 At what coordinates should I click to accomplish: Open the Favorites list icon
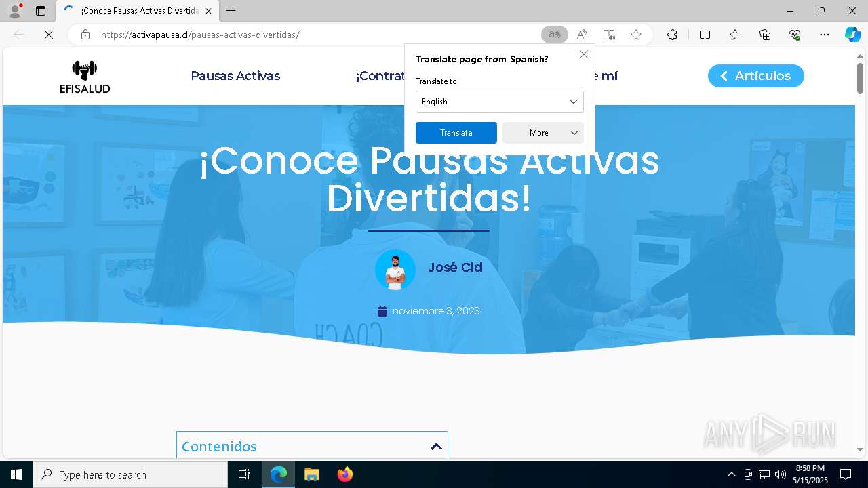735,35
